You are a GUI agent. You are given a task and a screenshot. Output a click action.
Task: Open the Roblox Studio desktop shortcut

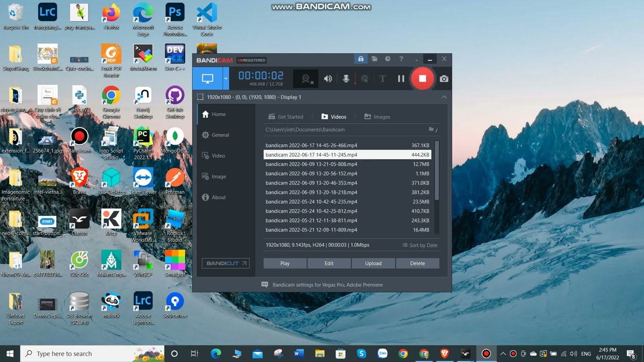click(175, 226)
